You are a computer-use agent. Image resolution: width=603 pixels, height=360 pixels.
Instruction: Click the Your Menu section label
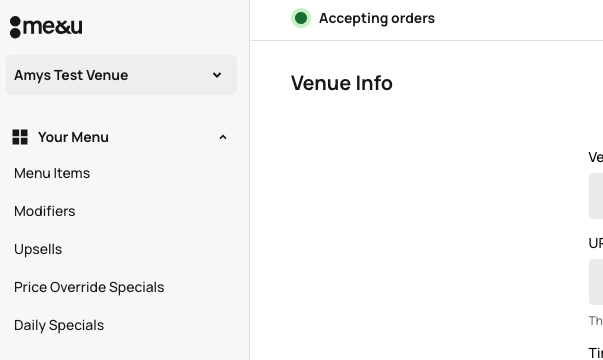coord(73,137)
